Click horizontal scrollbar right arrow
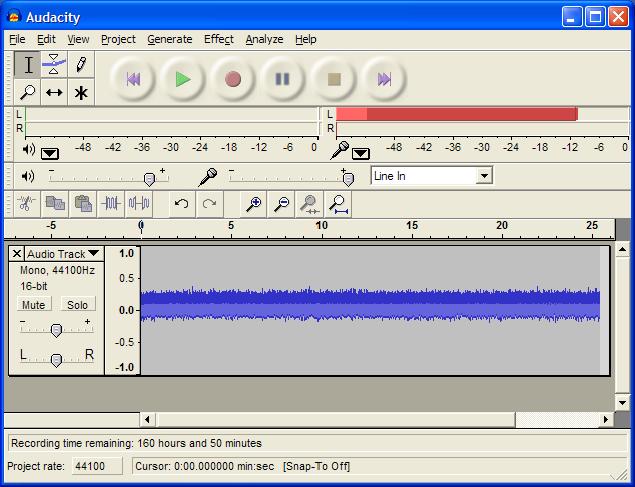The width and height of the screenshot is (635, 487). [x=606, y=419]
